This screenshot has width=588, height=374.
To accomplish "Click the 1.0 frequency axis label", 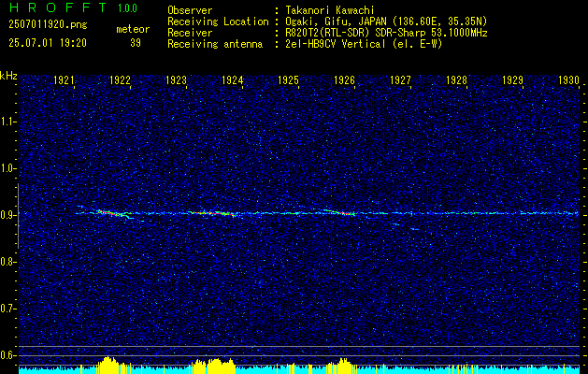I will click(8, 168).
